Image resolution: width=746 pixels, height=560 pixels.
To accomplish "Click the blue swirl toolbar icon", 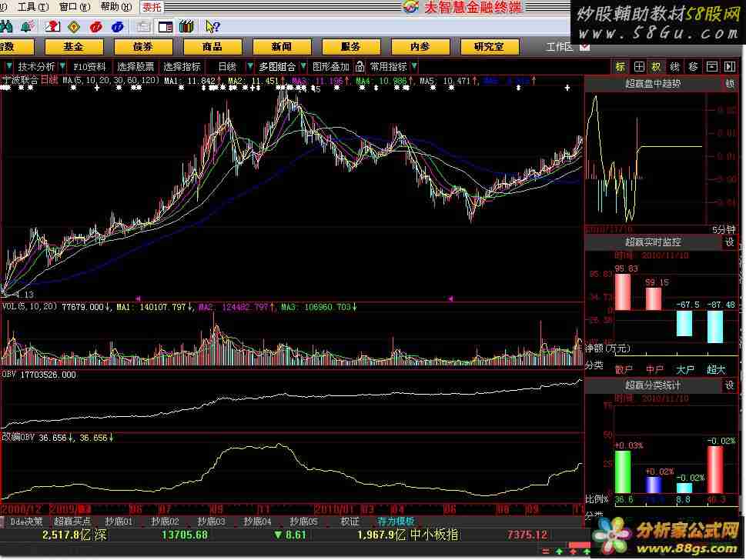I will point(119,27).
